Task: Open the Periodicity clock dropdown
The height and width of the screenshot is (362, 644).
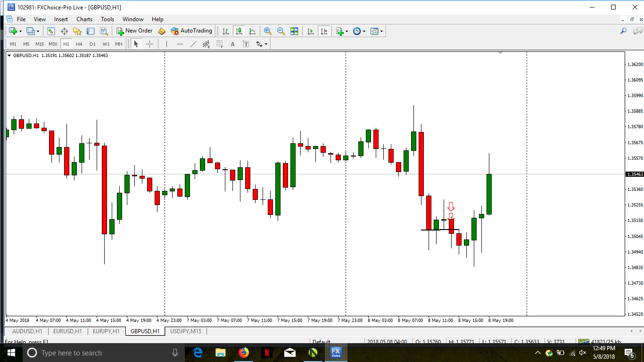Action: point(359,31)
